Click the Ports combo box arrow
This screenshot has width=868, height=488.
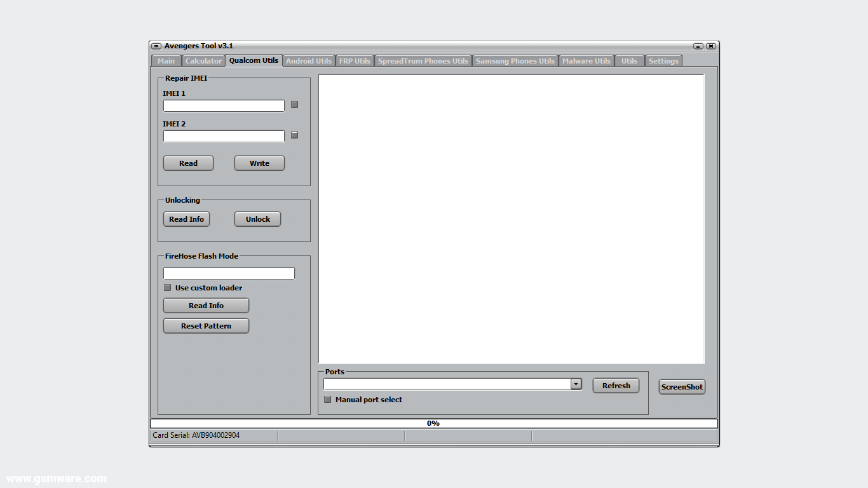(x=576, y=384)
